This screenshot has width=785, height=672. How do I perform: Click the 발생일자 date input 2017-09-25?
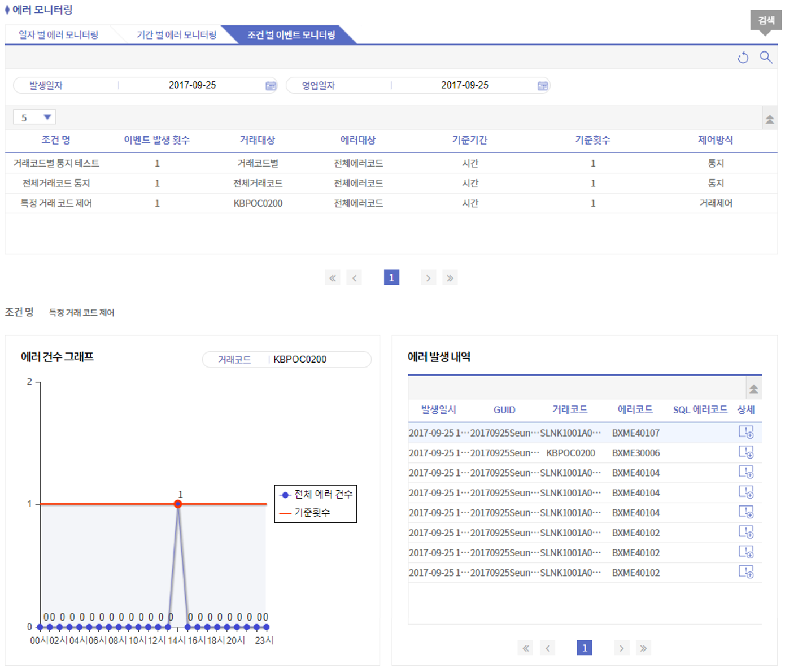point(192,85)
